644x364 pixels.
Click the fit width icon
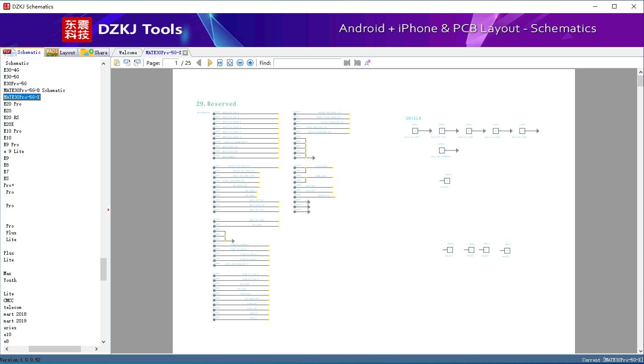(220, 63)
